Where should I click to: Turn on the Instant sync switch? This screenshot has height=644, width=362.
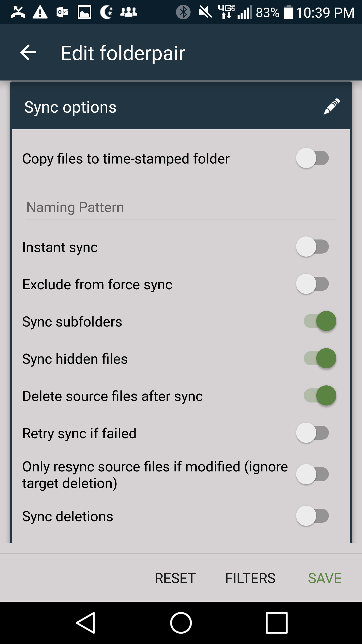pos(312,247)
